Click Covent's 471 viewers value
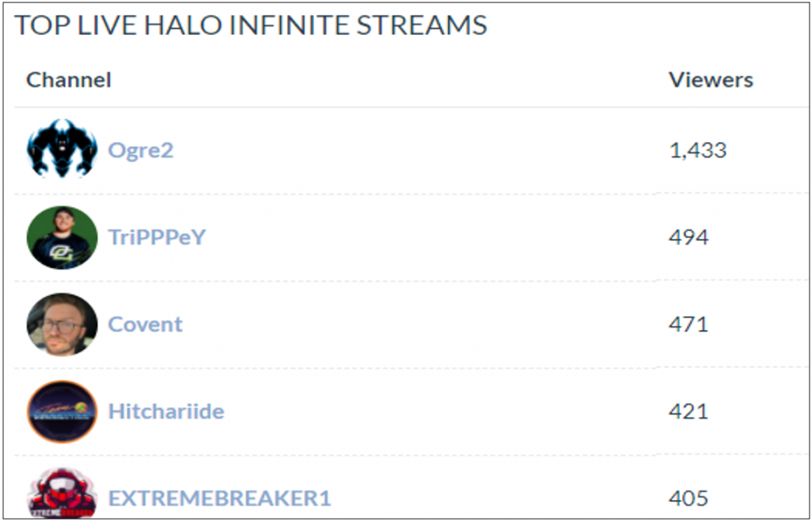 688,324
